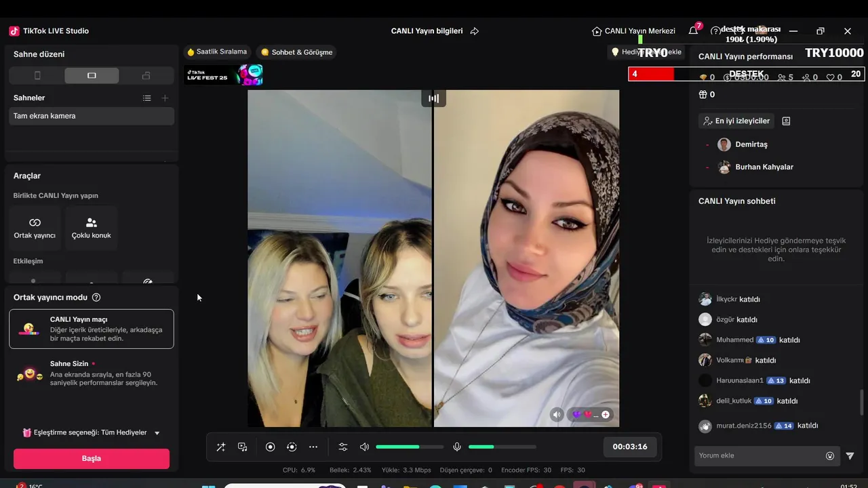Choose the Sahne Sizin mode
This screenshot has width=868, height=488.
click(x=92, y=373)
